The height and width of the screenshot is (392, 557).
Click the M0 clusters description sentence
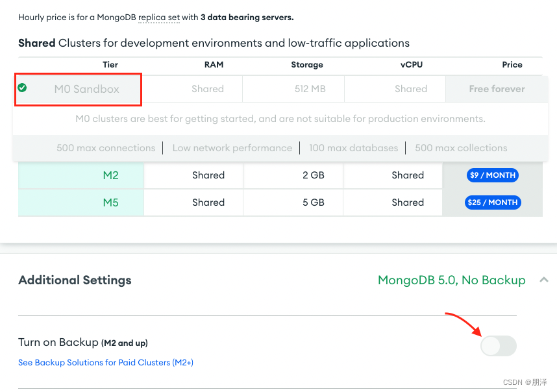point(280,119)
